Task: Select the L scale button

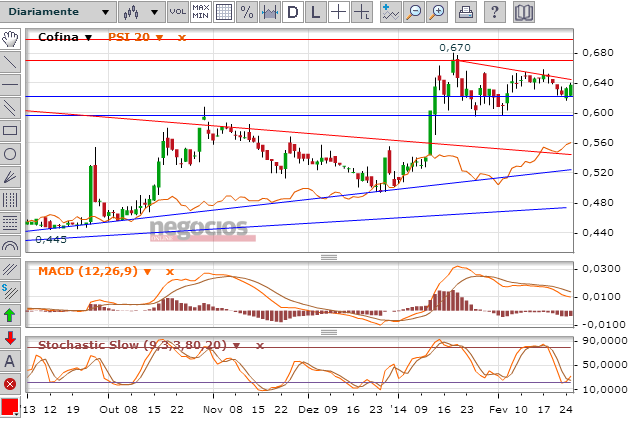Action: click(315, 12)
